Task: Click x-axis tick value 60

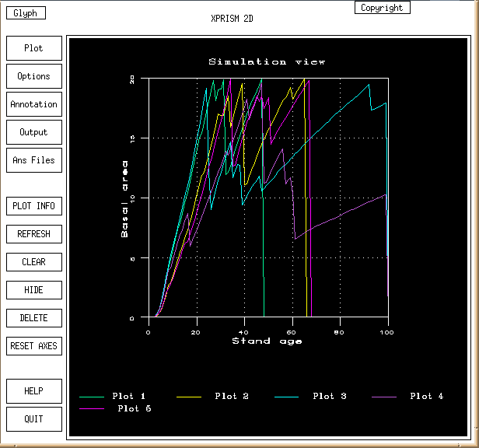Action: coord(292,332)
